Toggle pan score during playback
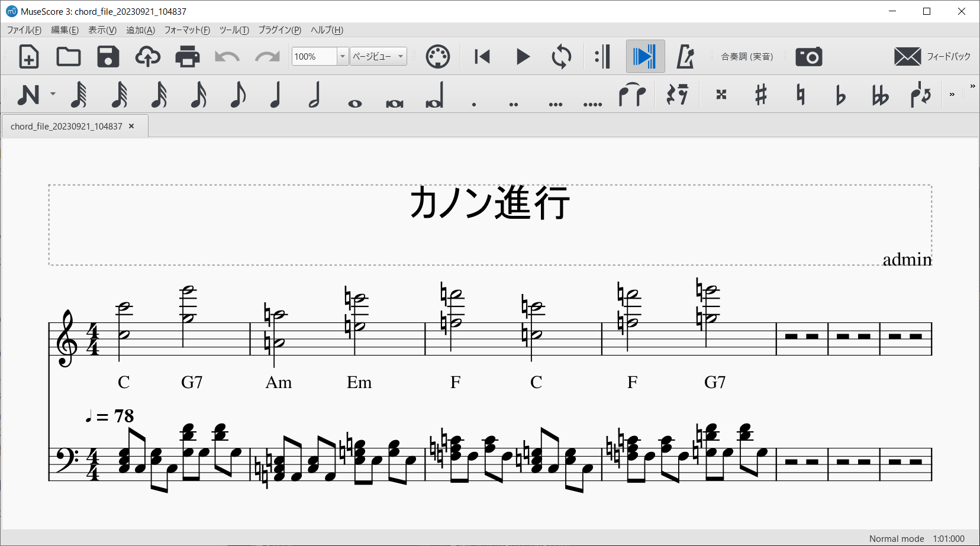The image size is (980, 546). tap(645, 57)
